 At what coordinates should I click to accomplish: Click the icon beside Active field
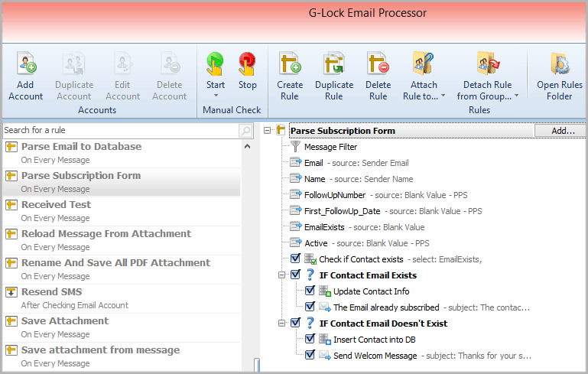(x=295, y=243)
